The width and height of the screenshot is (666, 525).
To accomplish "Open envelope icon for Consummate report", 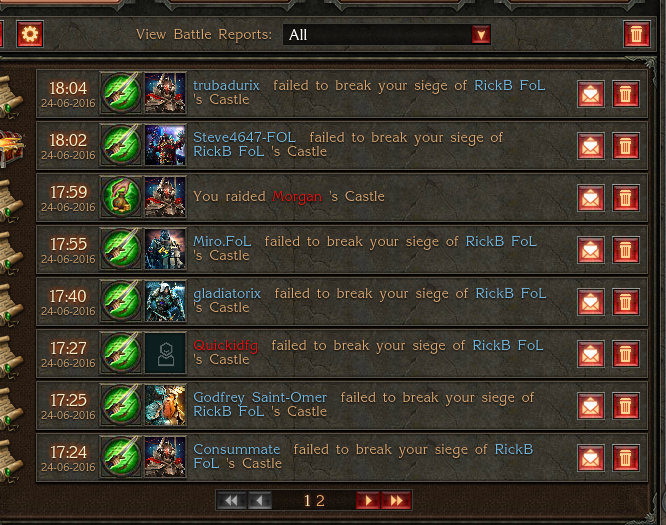I will 591,458.
